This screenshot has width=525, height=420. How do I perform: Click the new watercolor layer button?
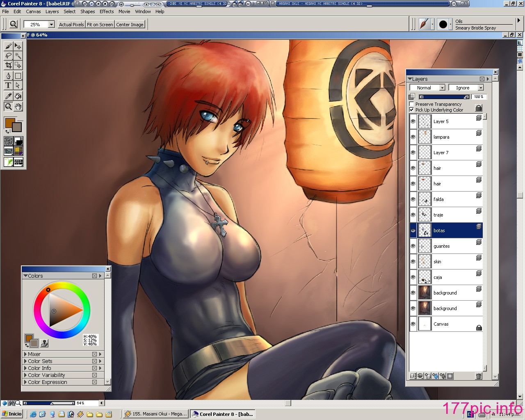pyautogui.click(x=436, y=376)
